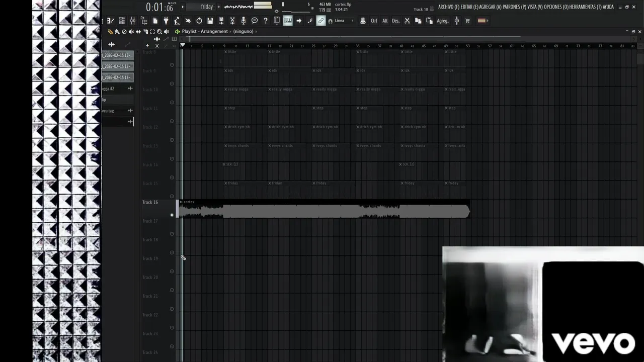The image size is (644, 362).
Task: Open the Playlist view toolbar icon
Action: 110,21
